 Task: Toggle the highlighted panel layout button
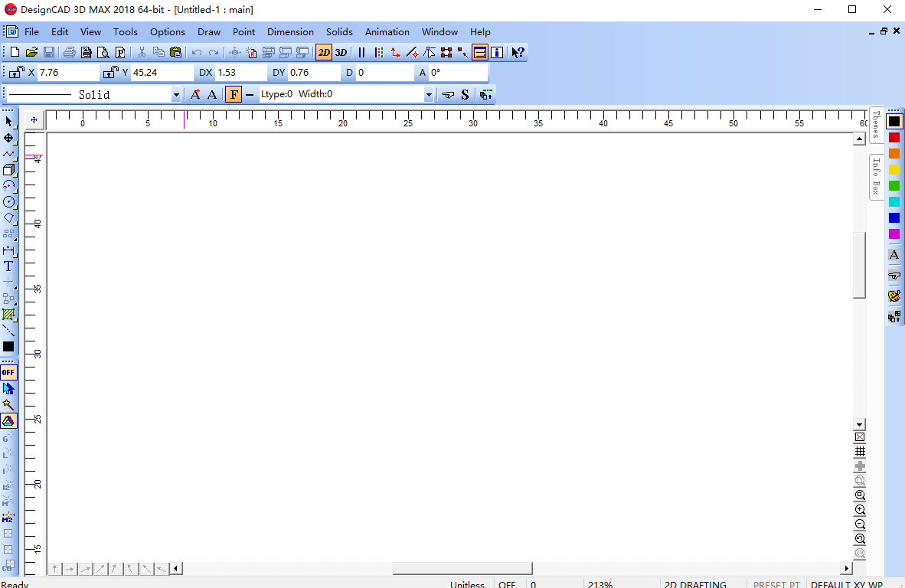coord(479,53)
